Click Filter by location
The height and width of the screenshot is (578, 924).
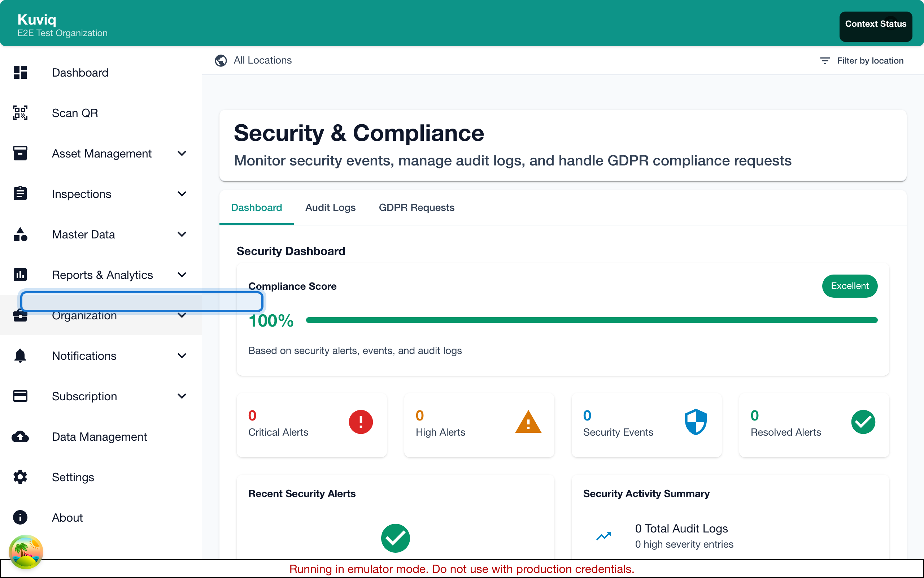[x=862, y=61]
